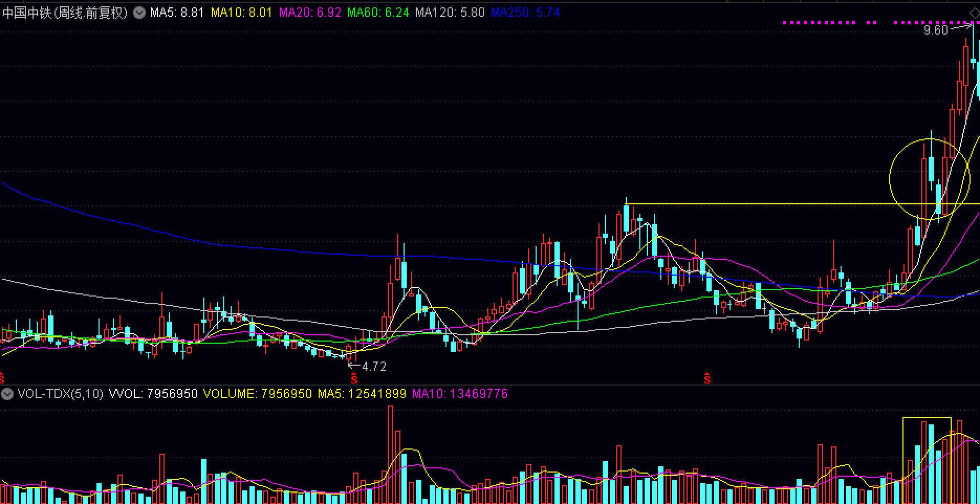Select the magenta dotted line at top

click(878, 23)
